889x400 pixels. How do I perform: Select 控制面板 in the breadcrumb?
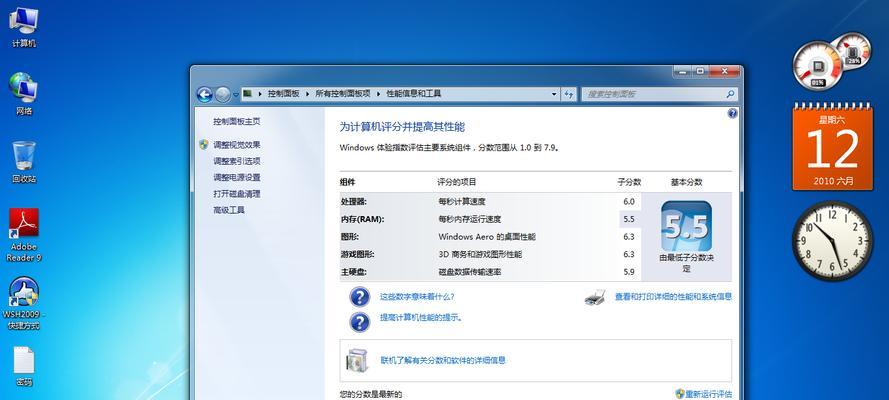coord(283,93)
